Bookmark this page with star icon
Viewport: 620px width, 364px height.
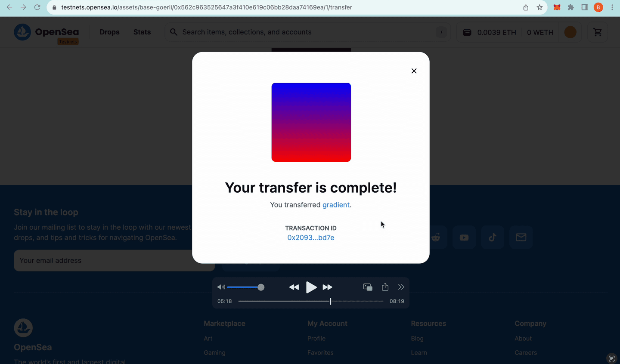pyautogui.click(x=539, y=7)
